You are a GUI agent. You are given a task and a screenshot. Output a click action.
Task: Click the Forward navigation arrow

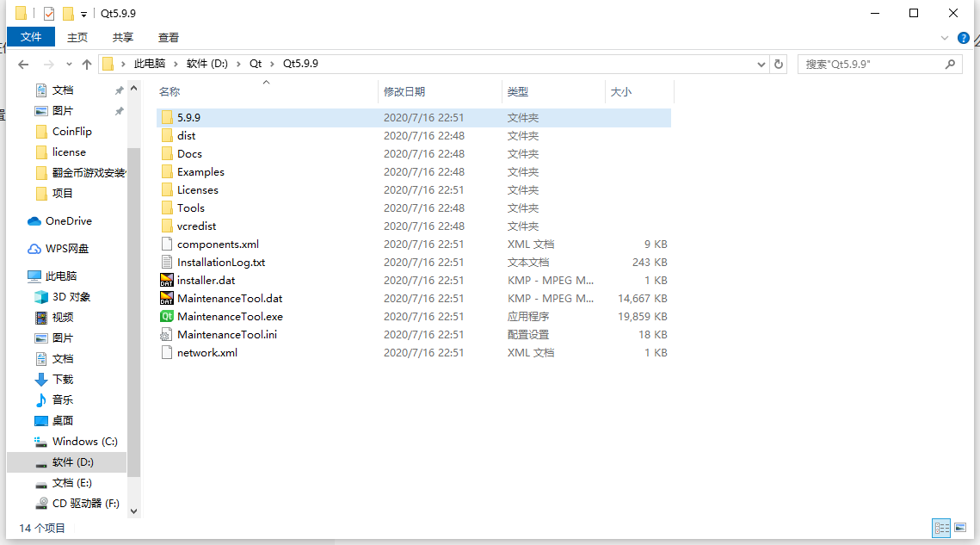[48, 64]
